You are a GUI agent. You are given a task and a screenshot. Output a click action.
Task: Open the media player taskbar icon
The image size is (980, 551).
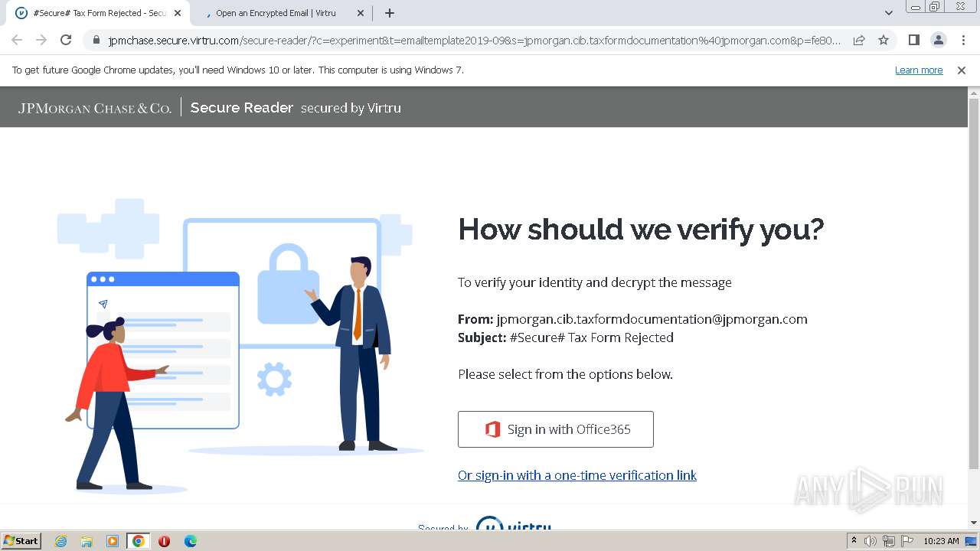pyautogui.click(x=113, y=541)
